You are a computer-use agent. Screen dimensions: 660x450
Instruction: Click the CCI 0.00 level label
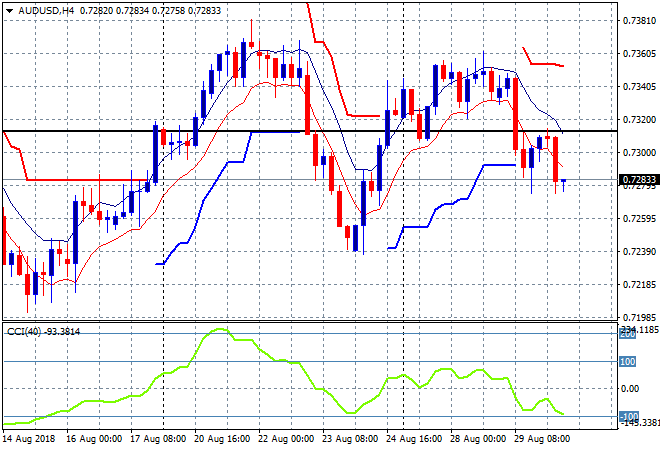click(x=630, y=389)
